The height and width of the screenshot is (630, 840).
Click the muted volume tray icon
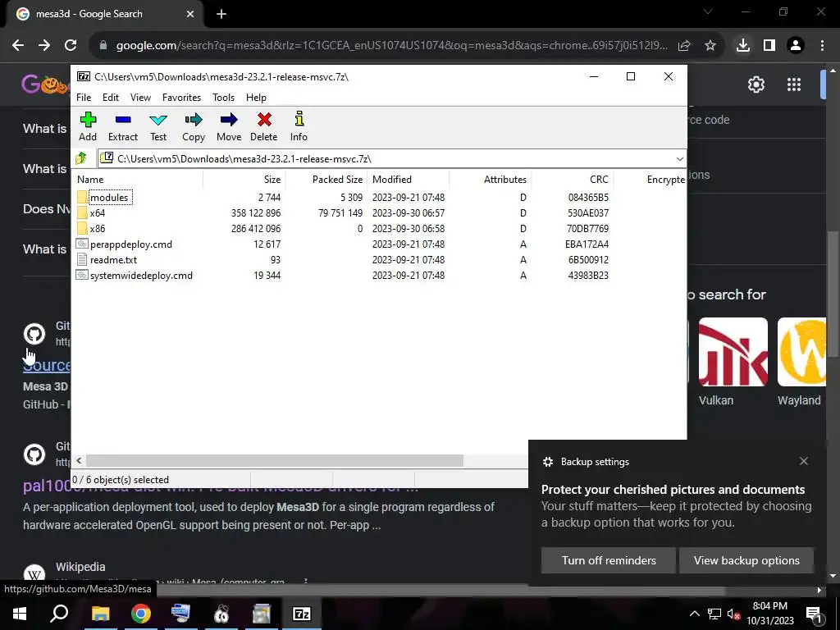[733, 614]
